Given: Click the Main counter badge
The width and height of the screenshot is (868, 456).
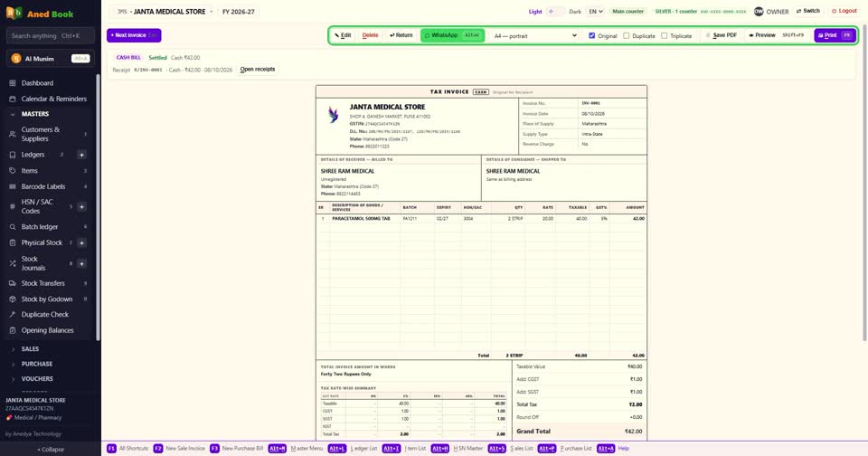Looking at the screenshot, I should click(627, 11).
